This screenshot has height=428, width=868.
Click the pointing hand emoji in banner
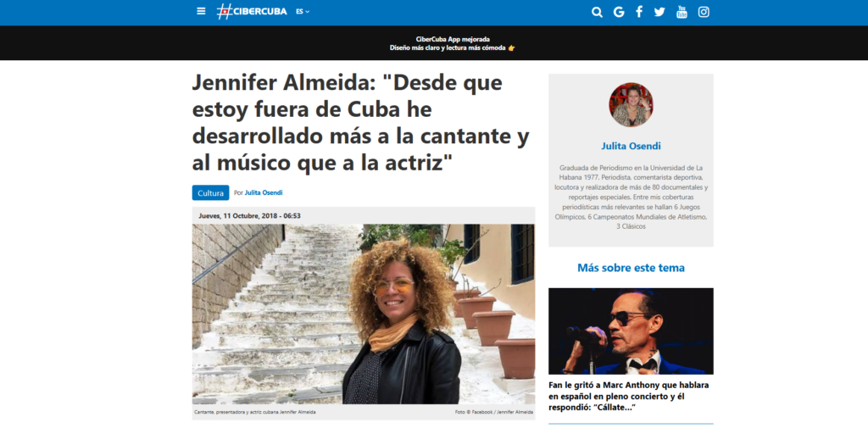511,48
